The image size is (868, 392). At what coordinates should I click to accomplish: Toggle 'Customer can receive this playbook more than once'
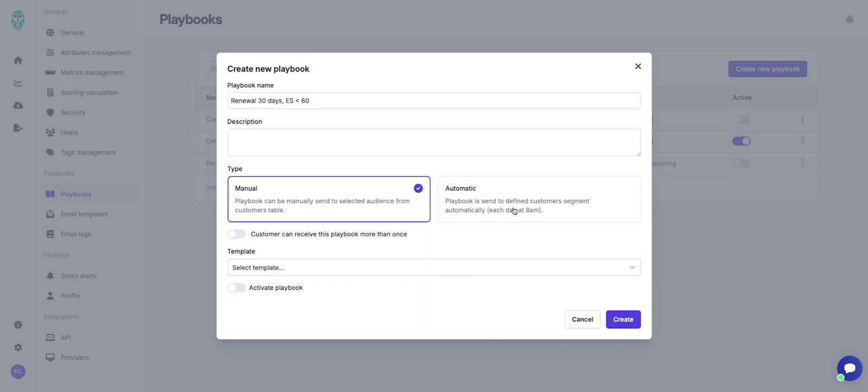pos(237,234)
